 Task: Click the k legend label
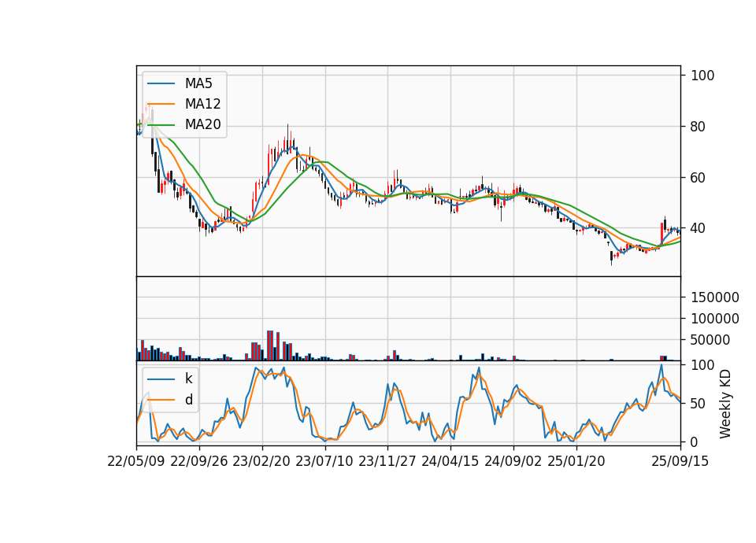pos(188,379)
